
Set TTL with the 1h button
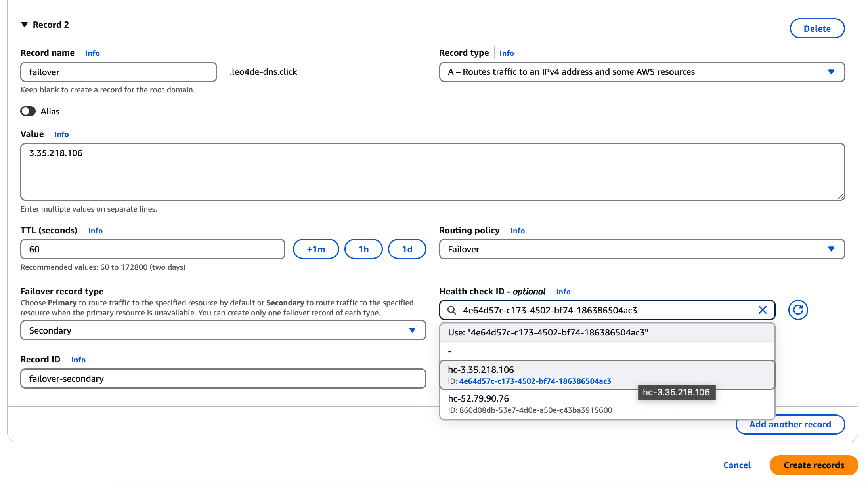tap(363, 249)
